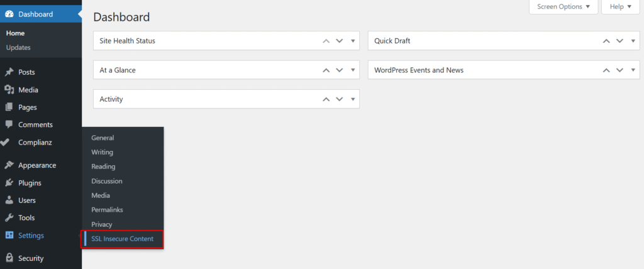Open the Security menu link
644x269 pixels.
click(30, 258)
